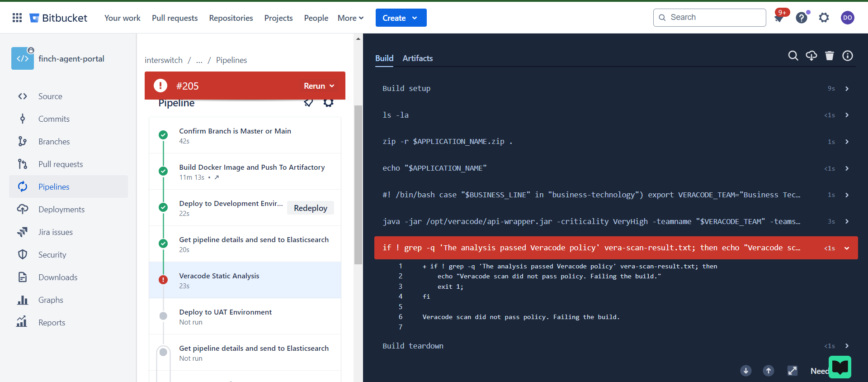Delete the build log with trash icon

(830, 56)
